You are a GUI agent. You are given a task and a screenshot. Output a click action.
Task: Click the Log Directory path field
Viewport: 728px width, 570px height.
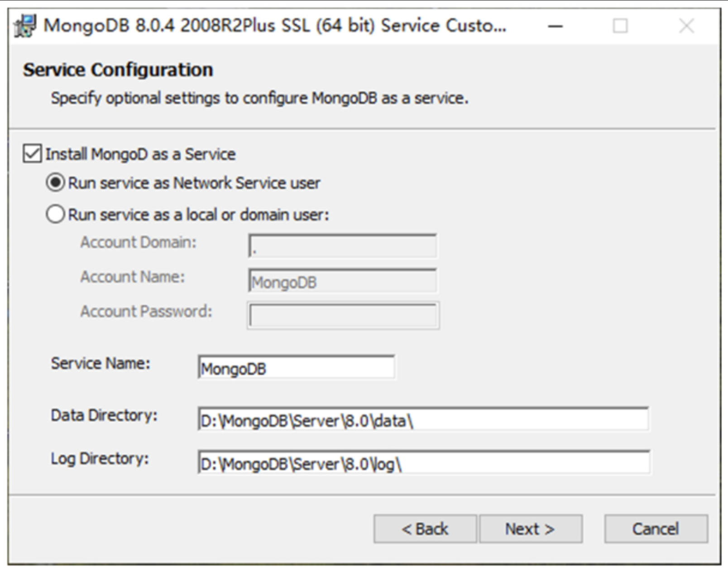coord(424,462)
